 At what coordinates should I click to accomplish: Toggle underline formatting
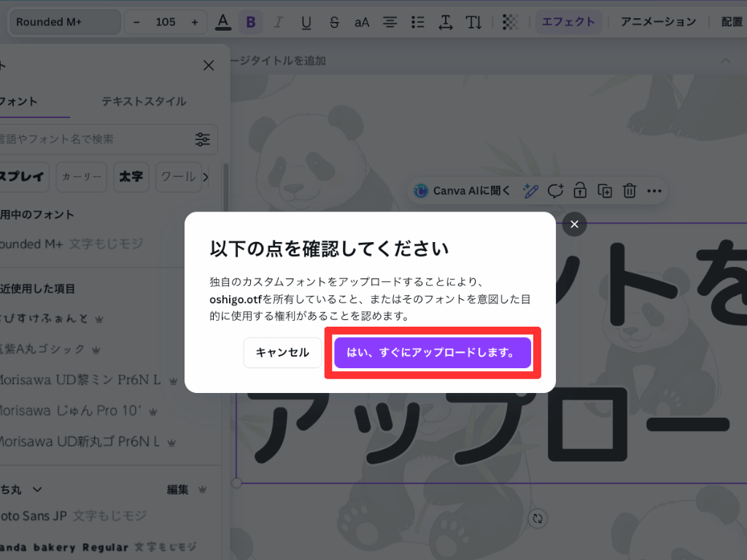[306, 22]
